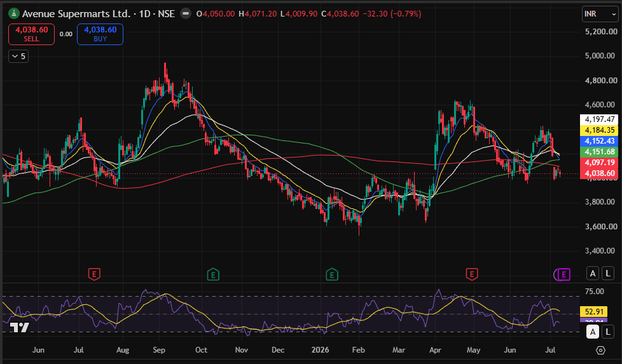Click the 4,152.43 blue price label
The image size is (622, 364).
pyautogui.click(x=599, y=140)
